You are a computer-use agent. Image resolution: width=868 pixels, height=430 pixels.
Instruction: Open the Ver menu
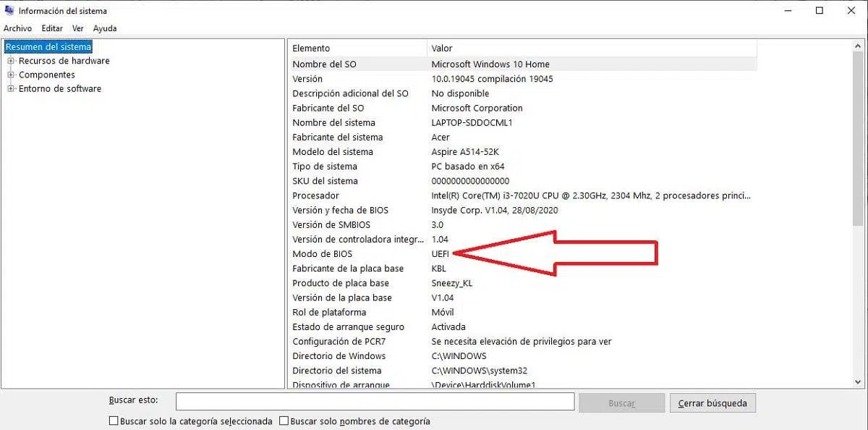pos(78,28)
